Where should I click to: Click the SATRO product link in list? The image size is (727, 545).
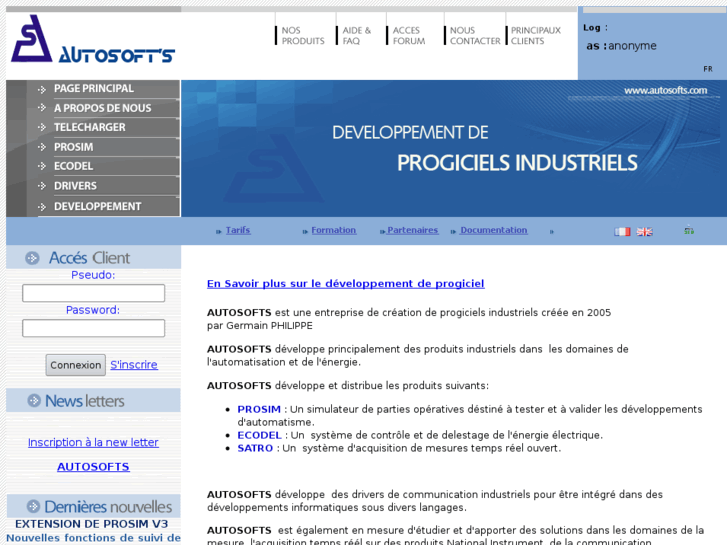coord(255,448)
